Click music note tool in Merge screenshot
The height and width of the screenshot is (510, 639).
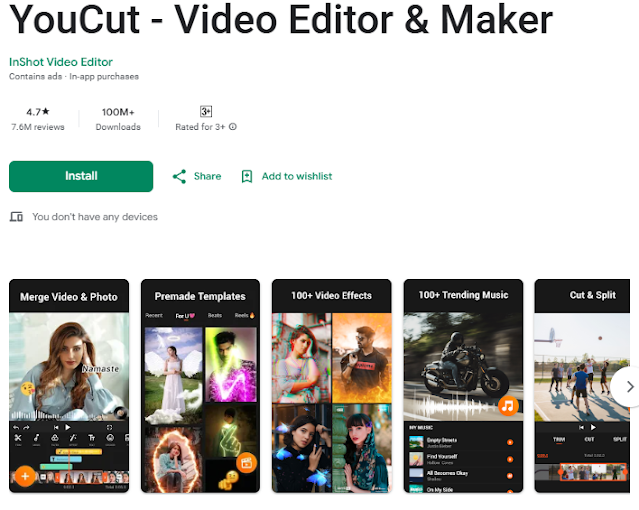point(36,438)
